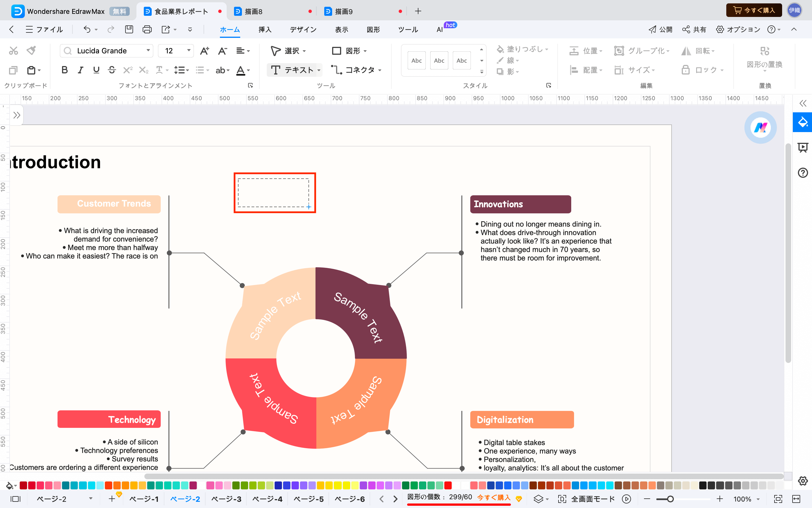The width and height of the screenshot is (812, 508).
Task: Click the Replace Shape icon
Action: pyautogui.click(x=765, y=51)
